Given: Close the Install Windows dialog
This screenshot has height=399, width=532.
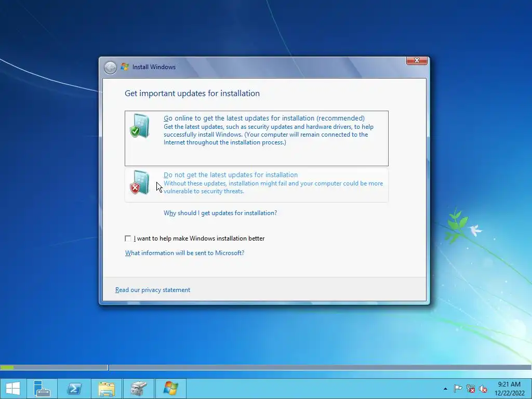Looking at the screenshot, I should click(417, 60).
